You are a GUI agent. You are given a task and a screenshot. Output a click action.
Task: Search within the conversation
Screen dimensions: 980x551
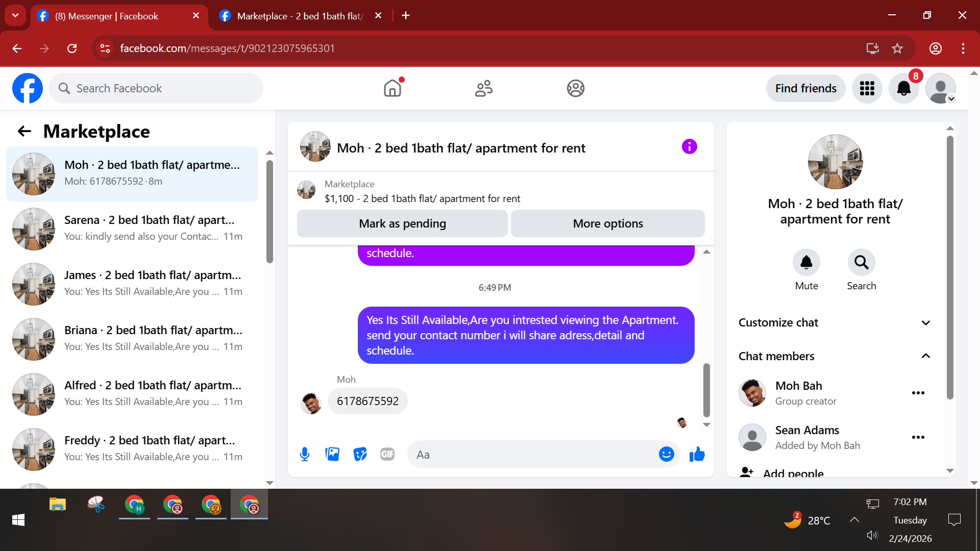pos(861,262)
